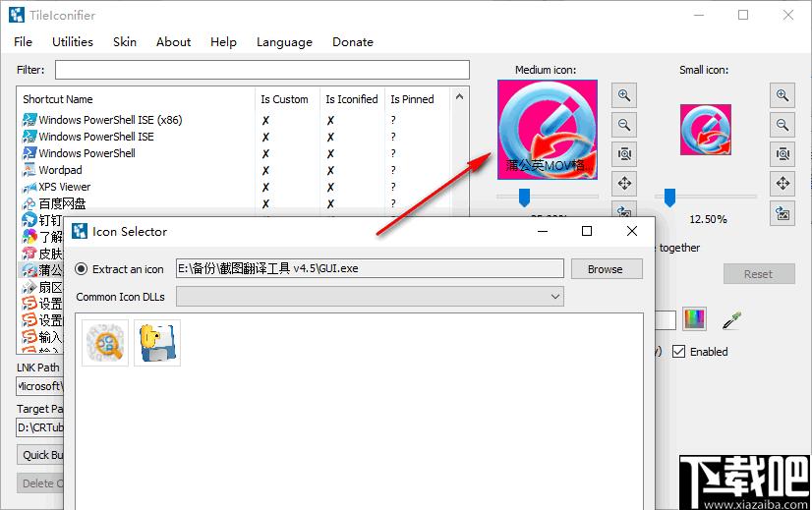The image size is (812, 510).
Task: Open the Donate menu
Action: click(353, 42)
